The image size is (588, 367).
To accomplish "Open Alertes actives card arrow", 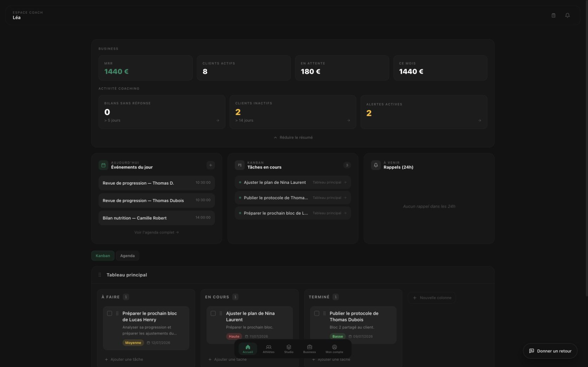I will click(x=479, y=120).
